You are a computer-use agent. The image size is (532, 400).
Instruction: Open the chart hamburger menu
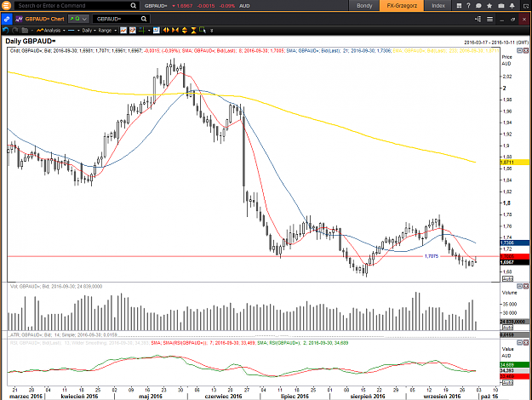489,19
